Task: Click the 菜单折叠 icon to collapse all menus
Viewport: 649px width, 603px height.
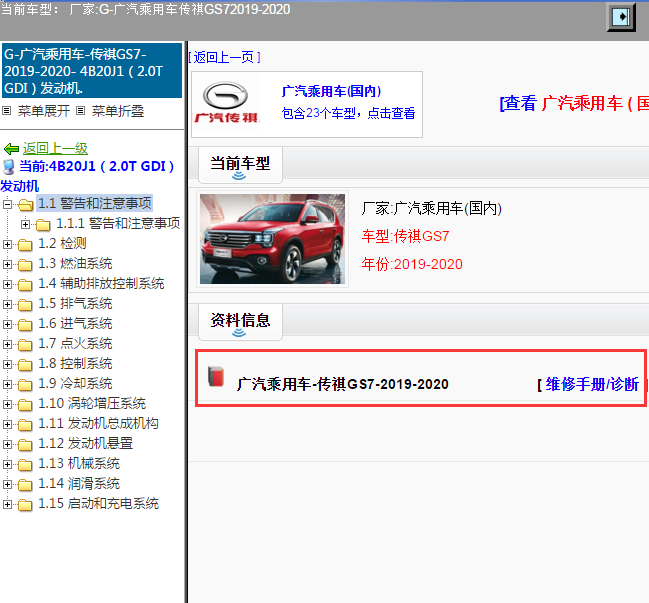Action: (81, 111)
